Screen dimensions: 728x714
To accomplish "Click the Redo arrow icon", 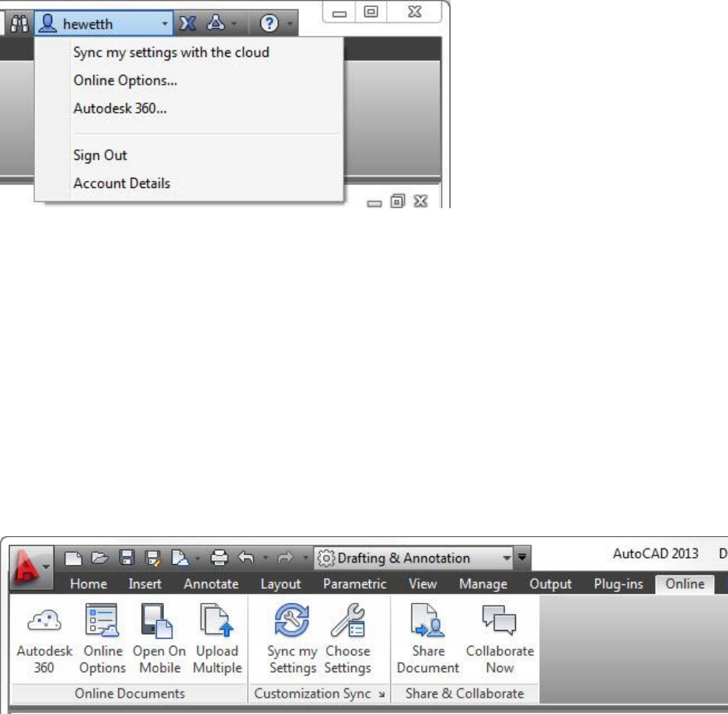I will pos(286,557).
